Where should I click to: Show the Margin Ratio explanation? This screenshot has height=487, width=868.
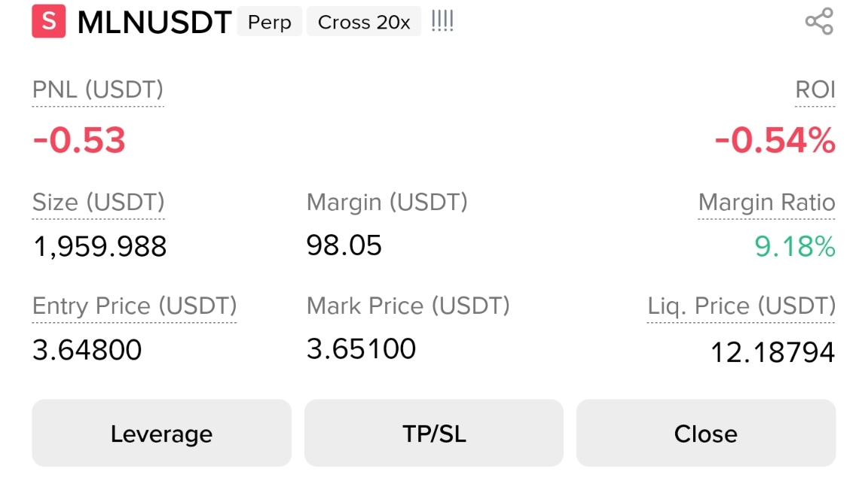coord(767,202)
